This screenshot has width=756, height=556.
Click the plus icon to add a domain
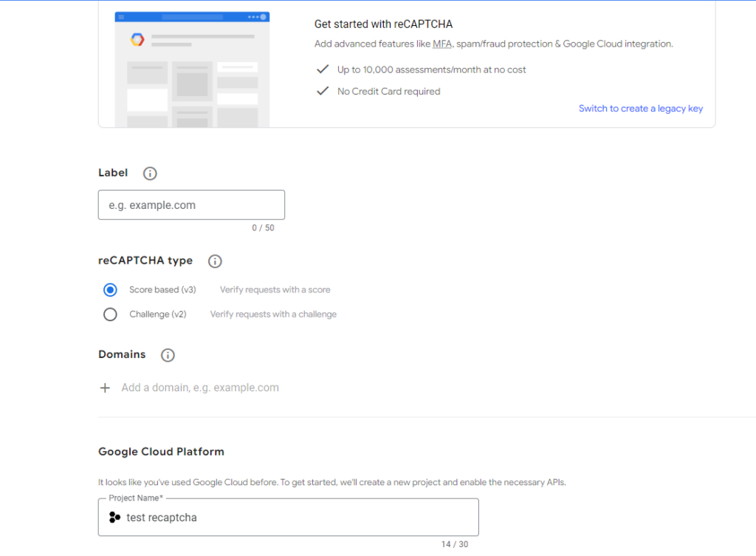pyautogui.click(x=105, y=388)
